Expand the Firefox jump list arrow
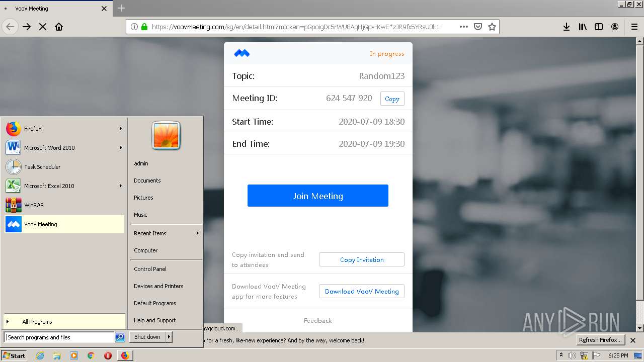 [121, 129]
